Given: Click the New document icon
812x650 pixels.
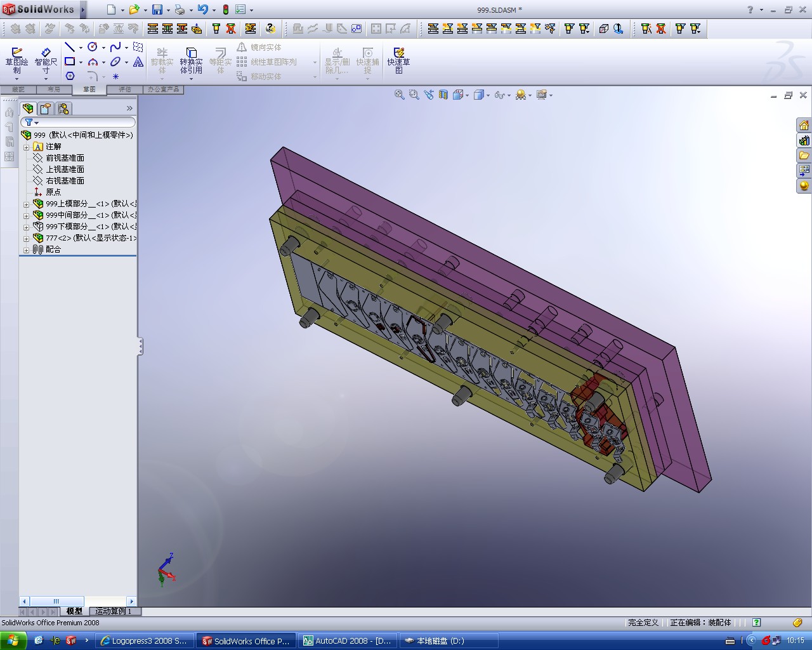Looking at the screenshot, I should 112,10.
